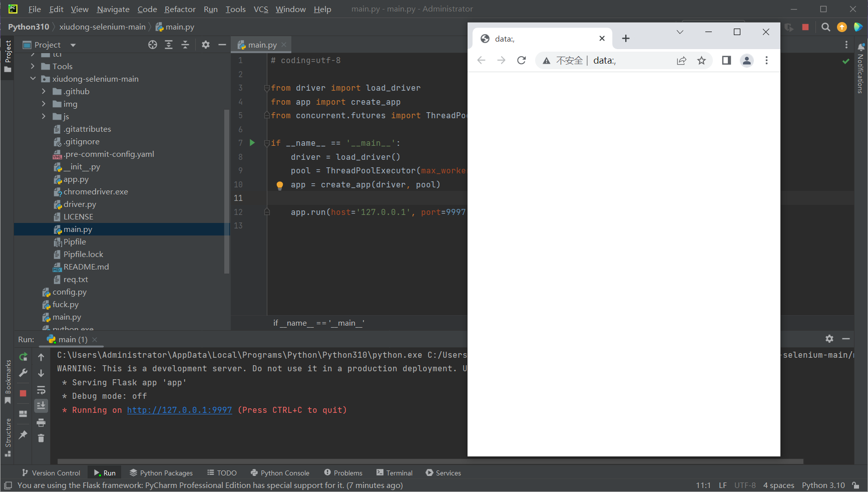Run main.py via the gutter play arrow

tap(252, 143)
